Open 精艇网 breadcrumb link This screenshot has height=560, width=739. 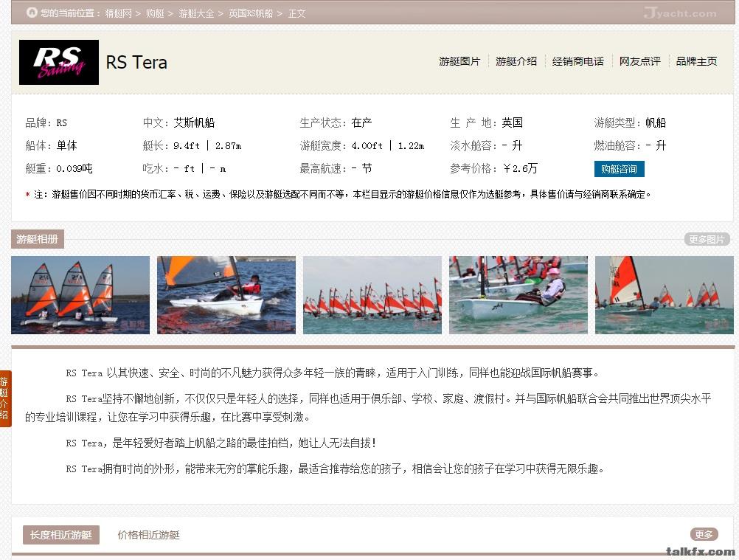pyautogui.click(x=118, y=13)
